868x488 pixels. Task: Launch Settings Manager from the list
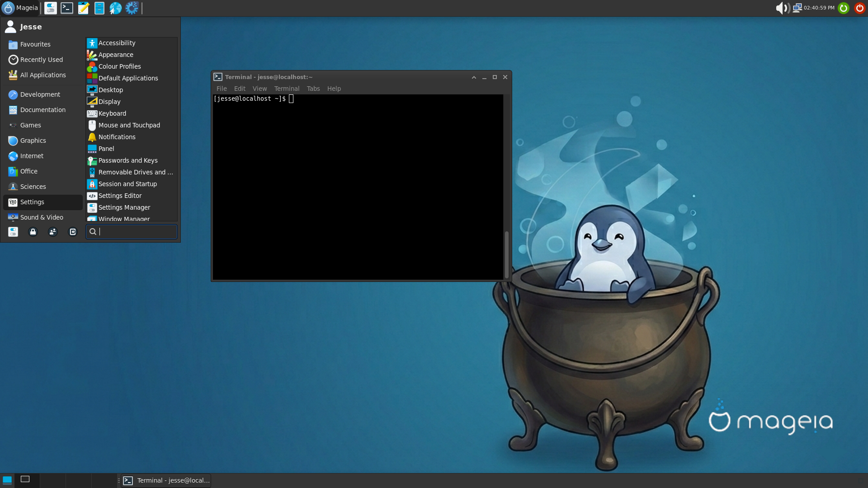tap(132, 207)
